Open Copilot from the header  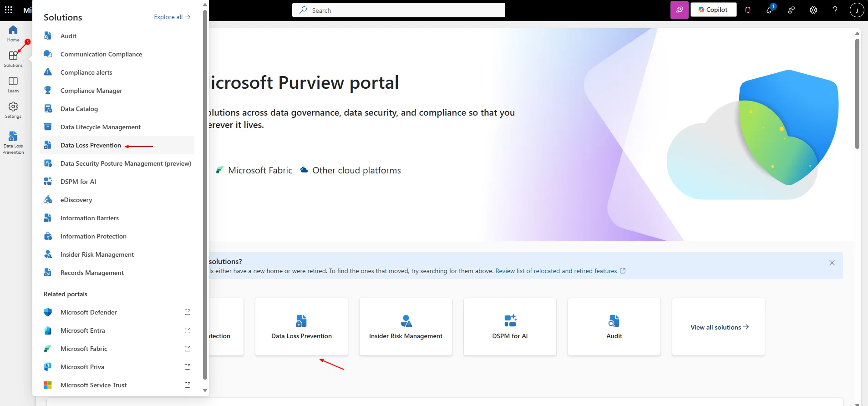point(713,10)
